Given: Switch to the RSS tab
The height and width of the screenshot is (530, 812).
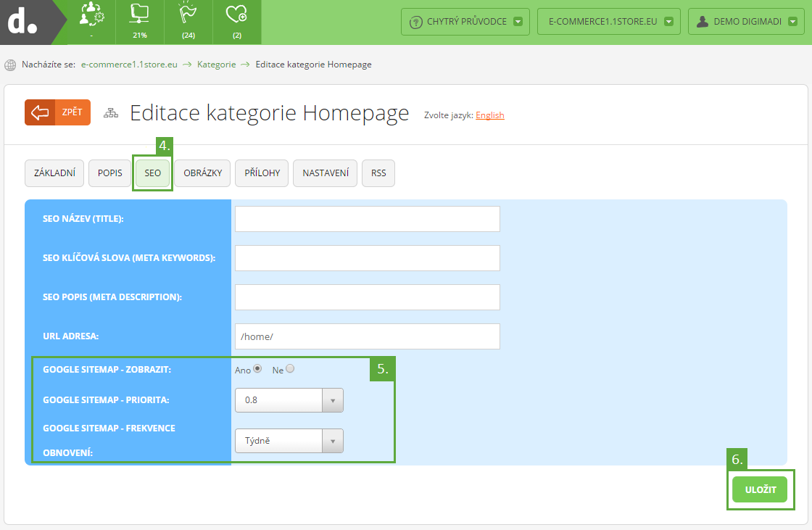Looking at the screenshot, I should coord(378,173).
